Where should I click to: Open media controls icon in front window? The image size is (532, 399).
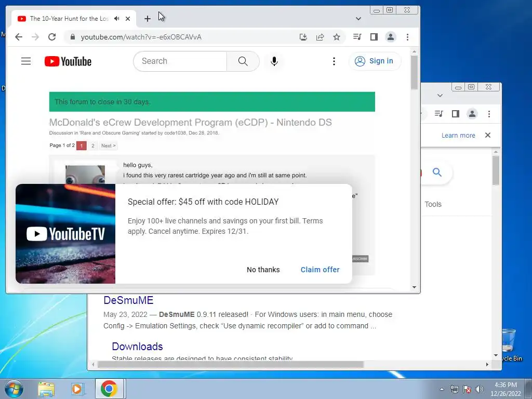pyautogui.click(x=357, y=37)
